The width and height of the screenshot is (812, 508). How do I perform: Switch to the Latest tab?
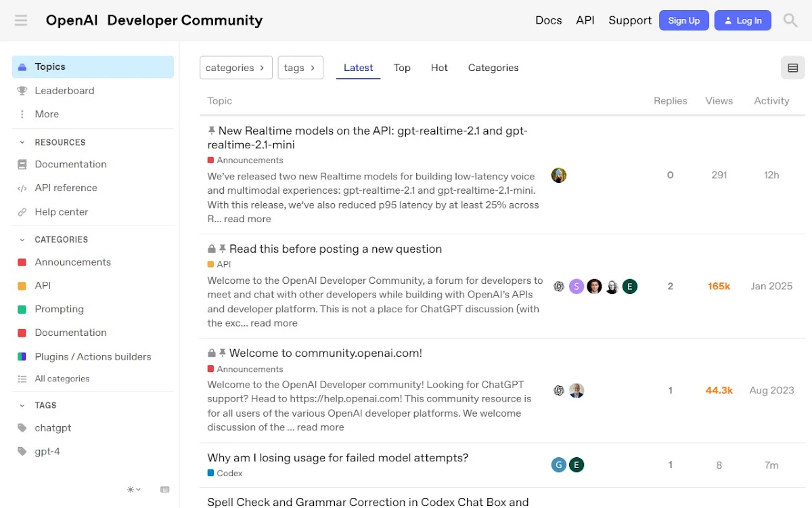pos(359,68)
